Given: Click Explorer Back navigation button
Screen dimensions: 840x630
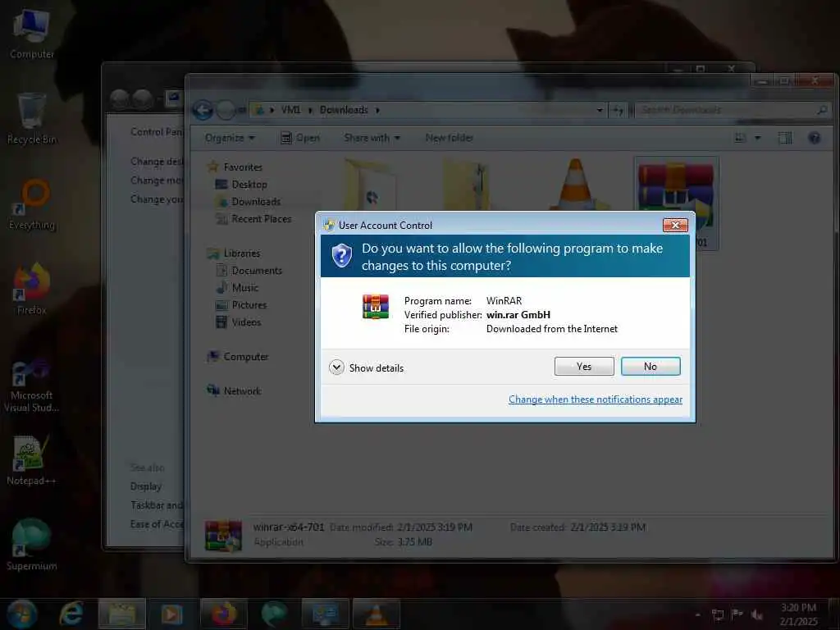Looking at the screenshot, I should point(203,110).
